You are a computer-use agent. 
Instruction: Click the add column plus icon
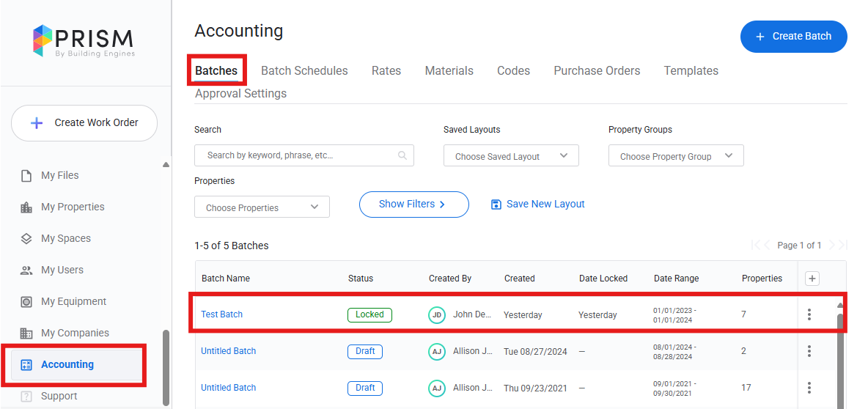(812, 279)
